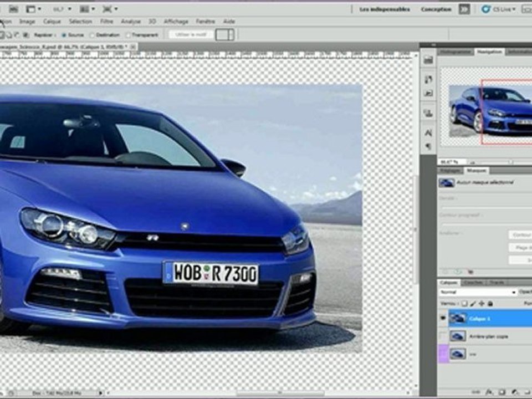Image resolution: width=532 pixels, height=399 pixels.
Task: Show the Arrière-plan copie layer
Action: pos(443,336)
